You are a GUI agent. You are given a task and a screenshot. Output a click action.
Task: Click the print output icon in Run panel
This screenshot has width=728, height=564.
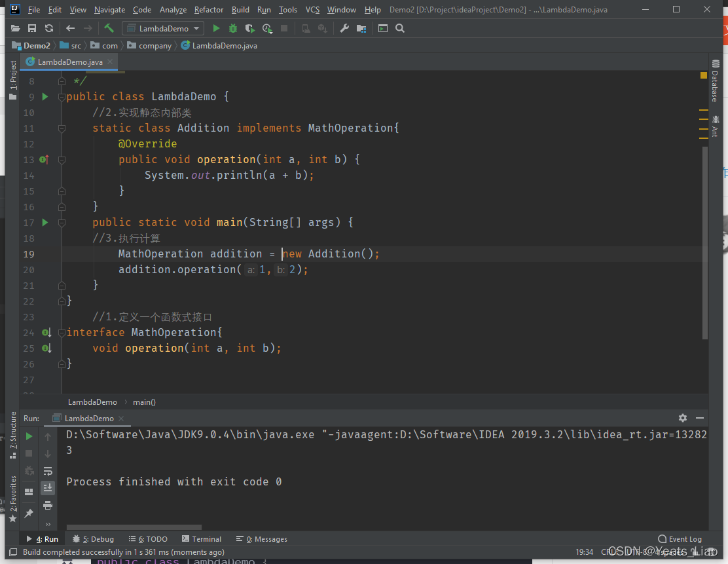tap(48, 506)
